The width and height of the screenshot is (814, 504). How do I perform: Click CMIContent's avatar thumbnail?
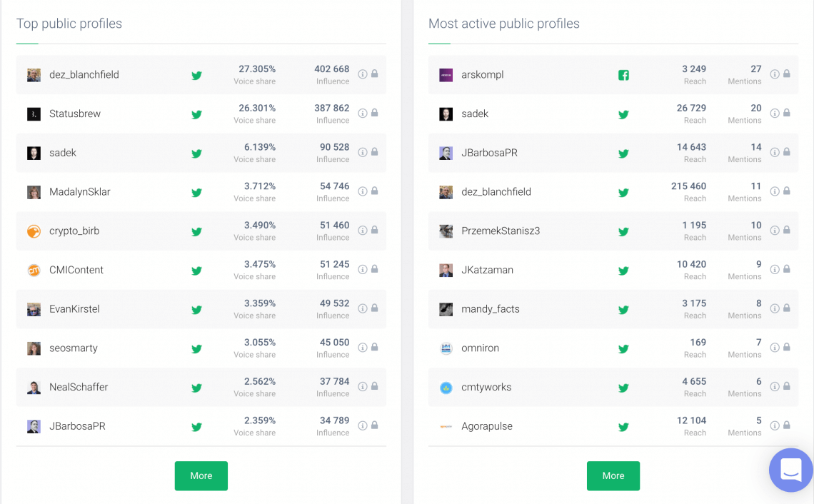click(34, 270)
